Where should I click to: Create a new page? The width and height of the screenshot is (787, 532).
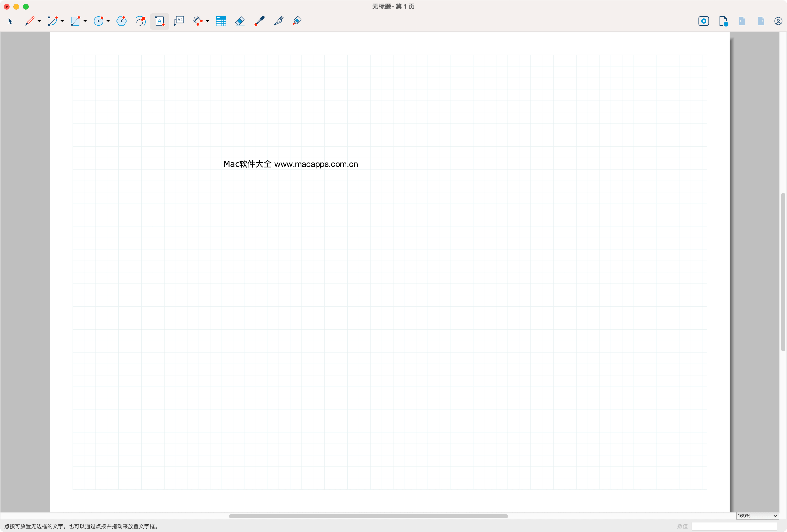coord(723,21)
